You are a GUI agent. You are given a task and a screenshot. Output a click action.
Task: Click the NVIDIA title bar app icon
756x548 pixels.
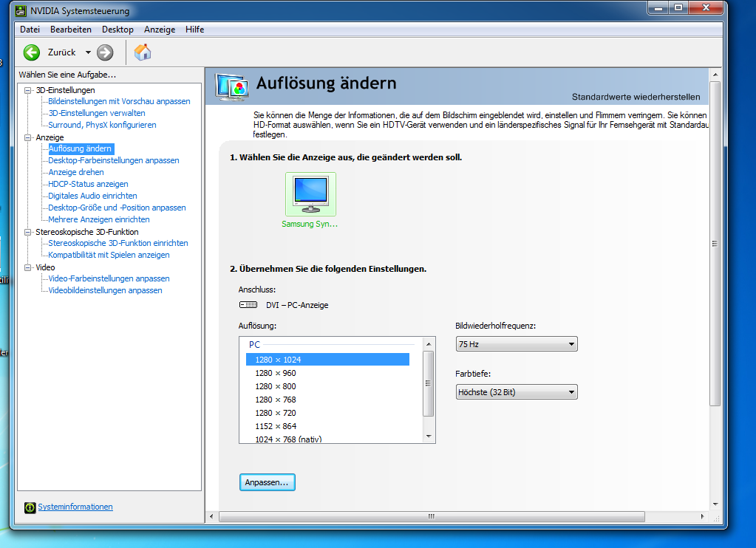21,10
